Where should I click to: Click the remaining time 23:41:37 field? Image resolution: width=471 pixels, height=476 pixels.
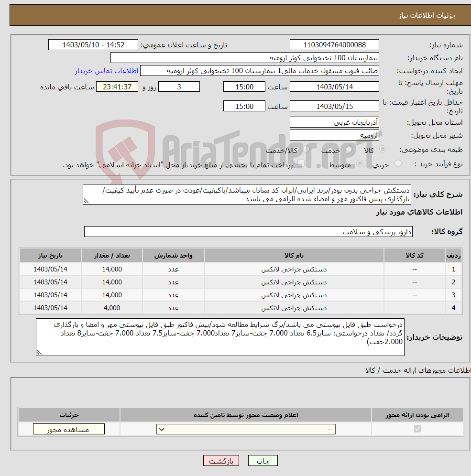pos(117,87)
